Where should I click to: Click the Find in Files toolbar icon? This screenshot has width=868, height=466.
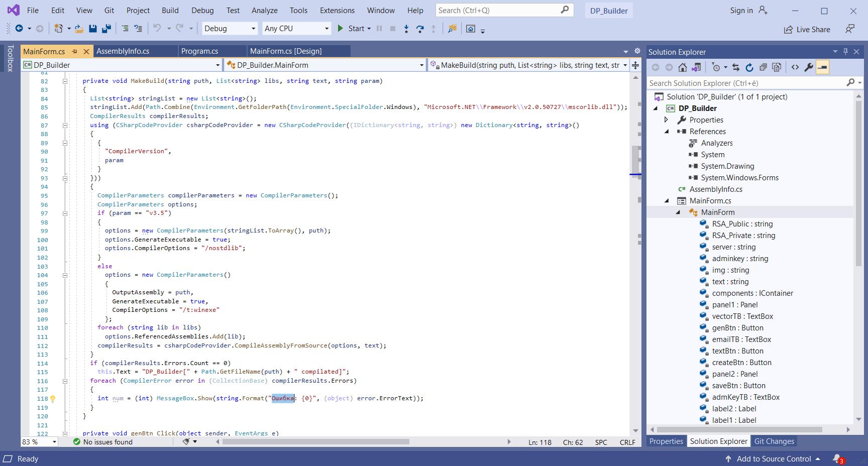click(x=452, y=29)
